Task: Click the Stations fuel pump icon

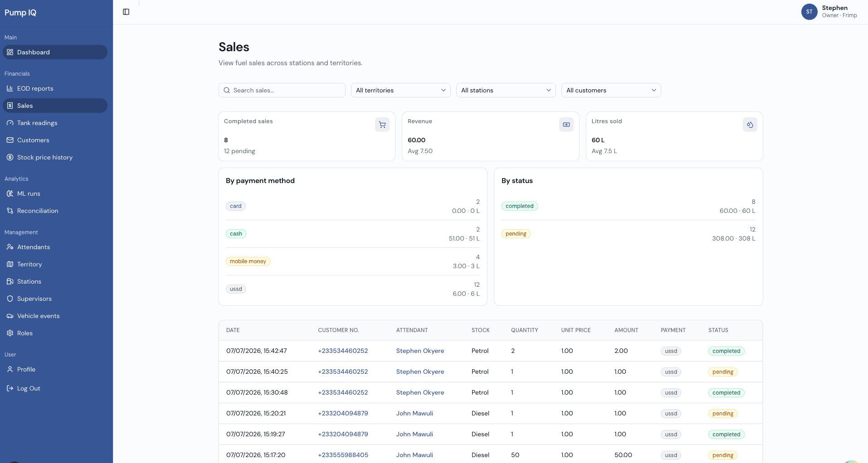Action: 10,281
